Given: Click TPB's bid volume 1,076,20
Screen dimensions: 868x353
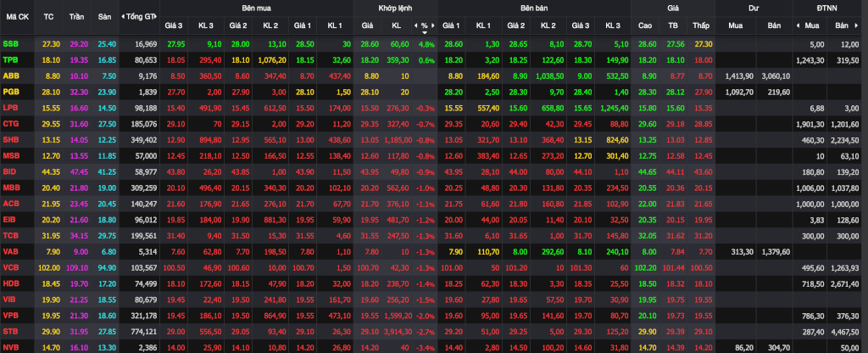Looking at the screenshot, I should click(x=272, y=60).
